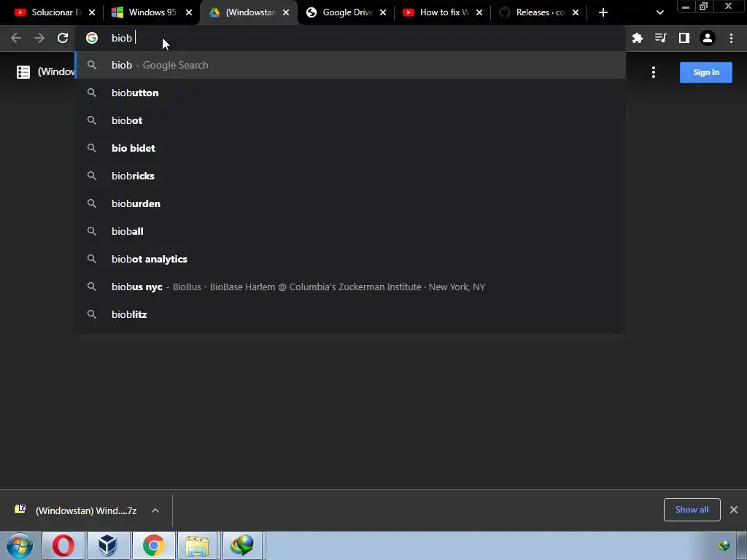Close the How to fix tab
The width and height of the screenshot is (747, 560).
[x=479, y=12]
